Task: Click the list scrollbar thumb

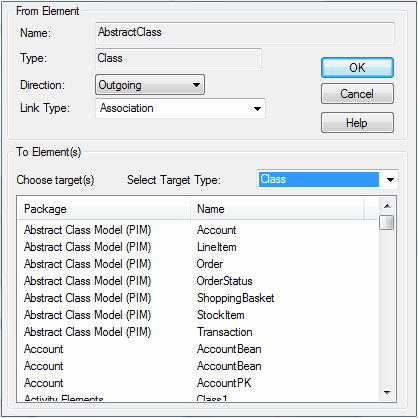Action: [387, 222]
